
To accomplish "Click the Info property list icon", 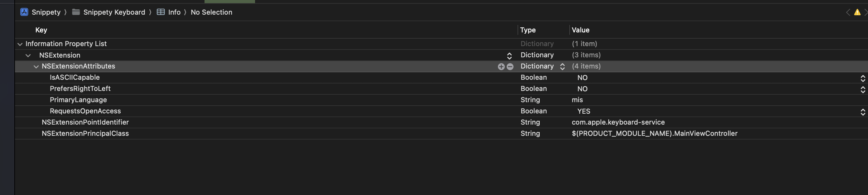I will pos(161,12).
